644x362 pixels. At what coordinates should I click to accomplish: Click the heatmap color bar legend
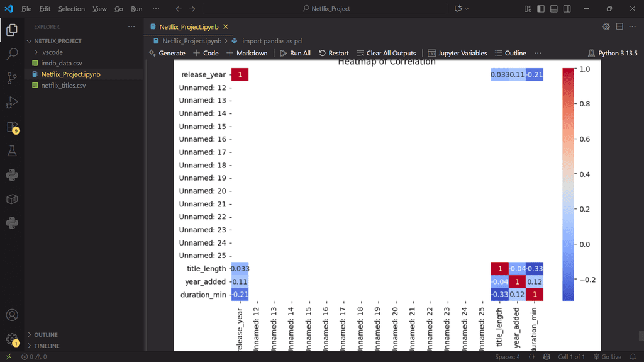568,184
